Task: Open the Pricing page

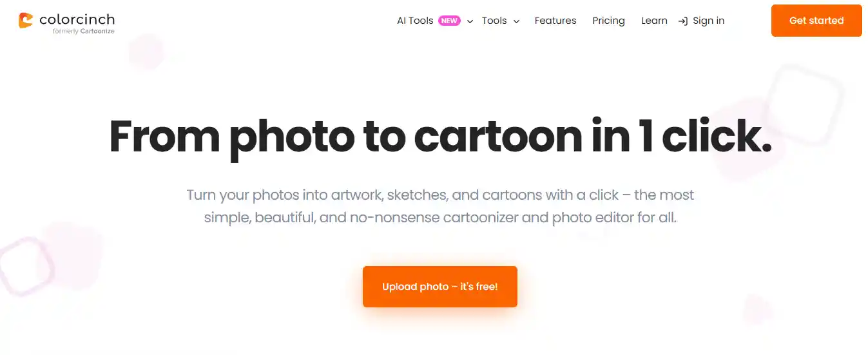Action: pyautogui.click(x=608, y=21)
